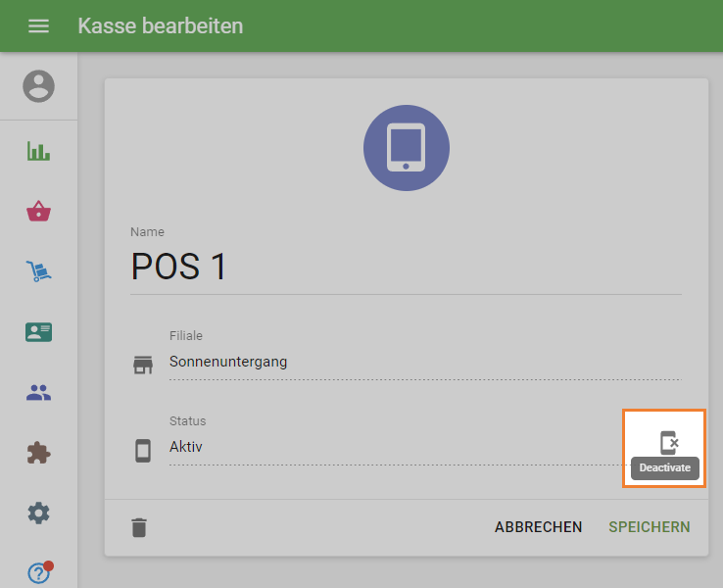The width and height of the screenshot is (723, 588).
Task: Click the Status field showing Aktiv
Action: coord(392,447)
